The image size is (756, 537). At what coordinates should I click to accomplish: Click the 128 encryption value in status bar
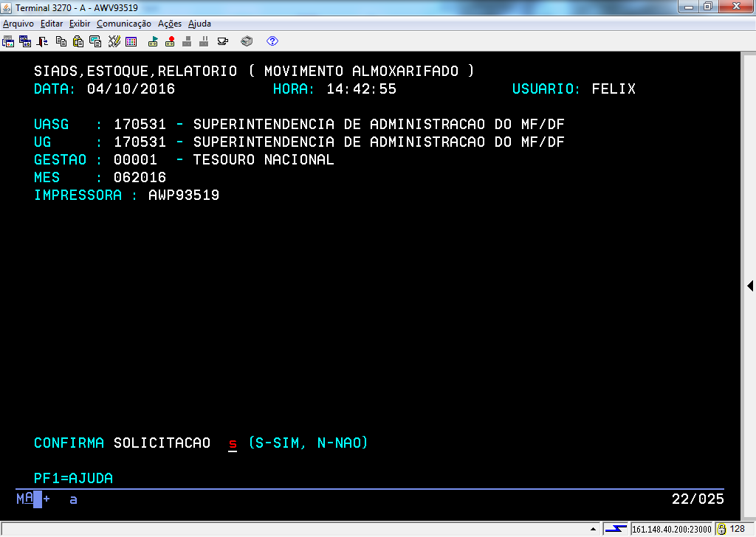coord(738,529)
